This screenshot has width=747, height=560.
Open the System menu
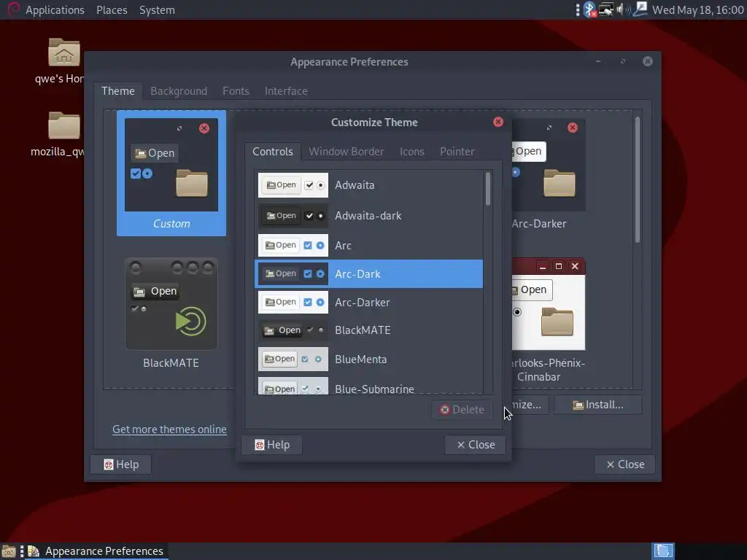(157, 10)
